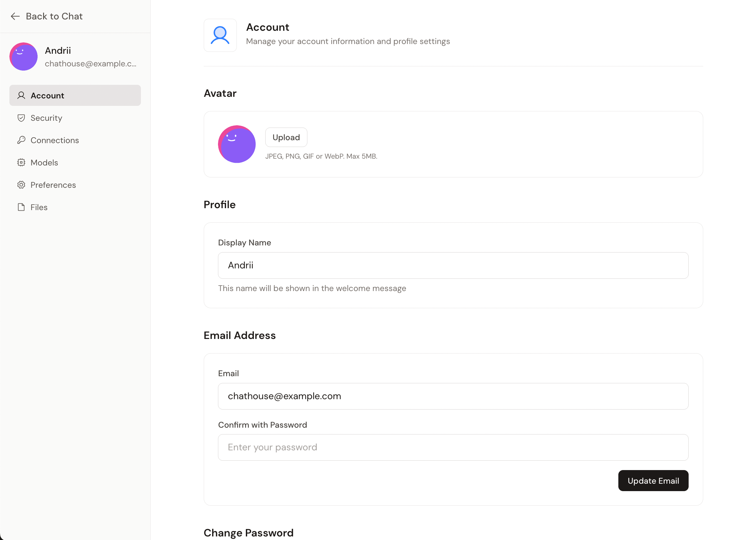
Task: Click the blue Account header icon
Action: (x=220, y=35)
